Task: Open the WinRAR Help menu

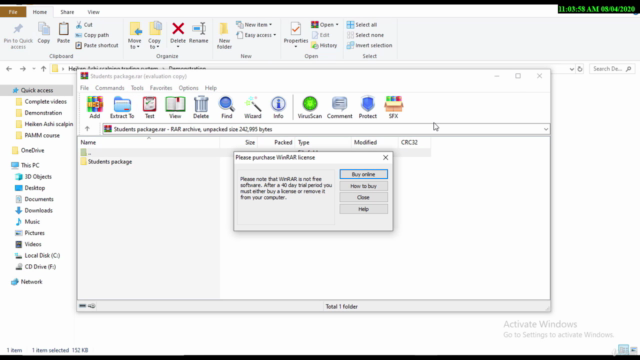Action: click(x=211, y=88)
